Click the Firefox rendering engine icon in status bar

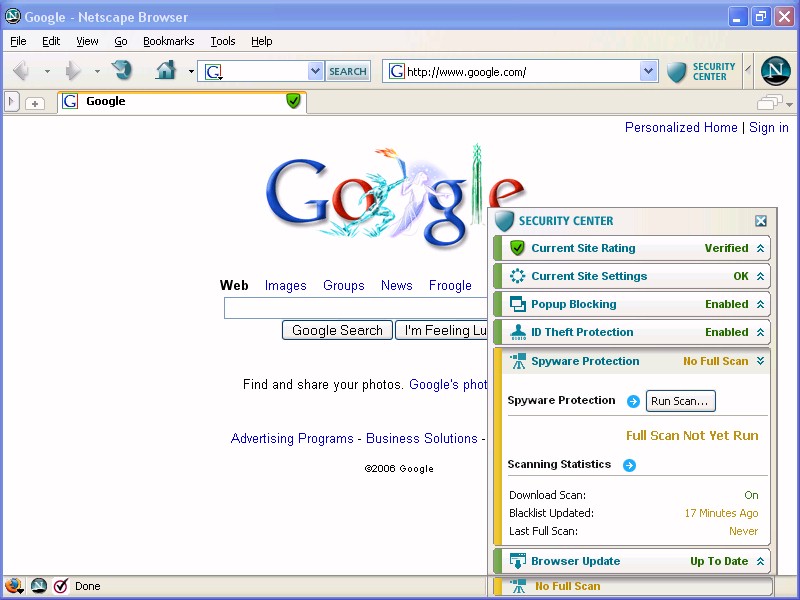13,586
